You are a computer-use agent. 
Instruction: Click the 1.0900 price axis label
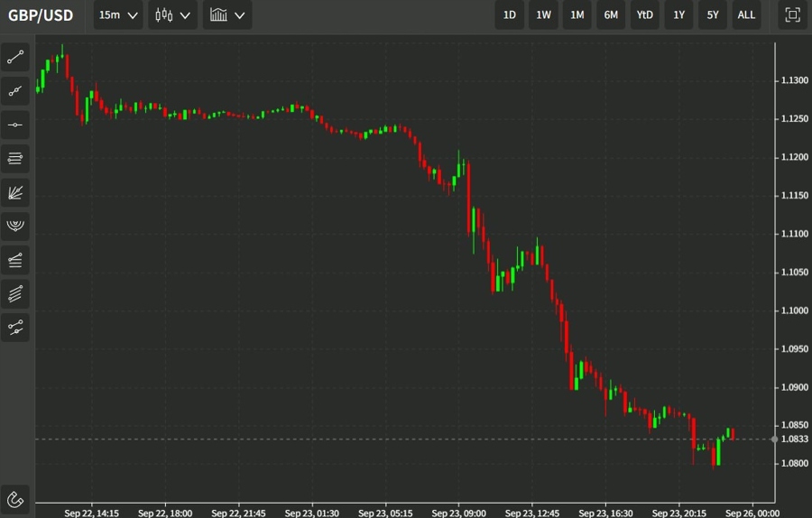[794, 387]
